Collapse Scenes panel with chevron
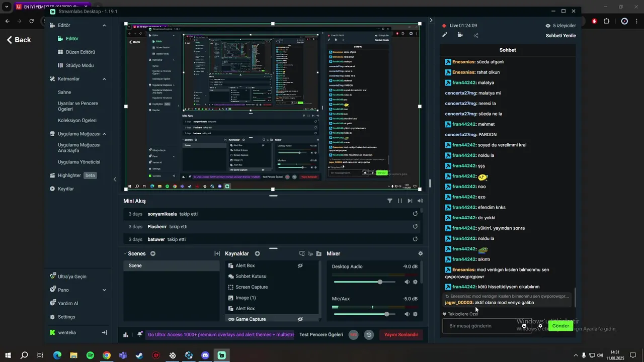 coord(125,254)
